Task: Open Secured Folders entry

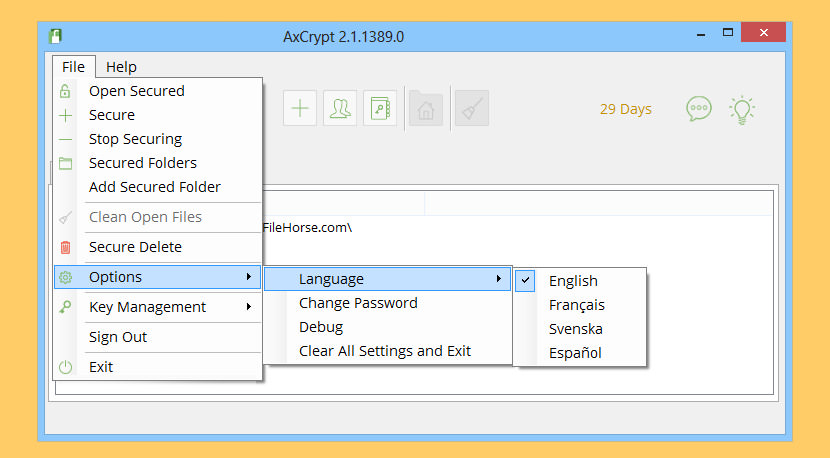Action: [x=158, y=163]
